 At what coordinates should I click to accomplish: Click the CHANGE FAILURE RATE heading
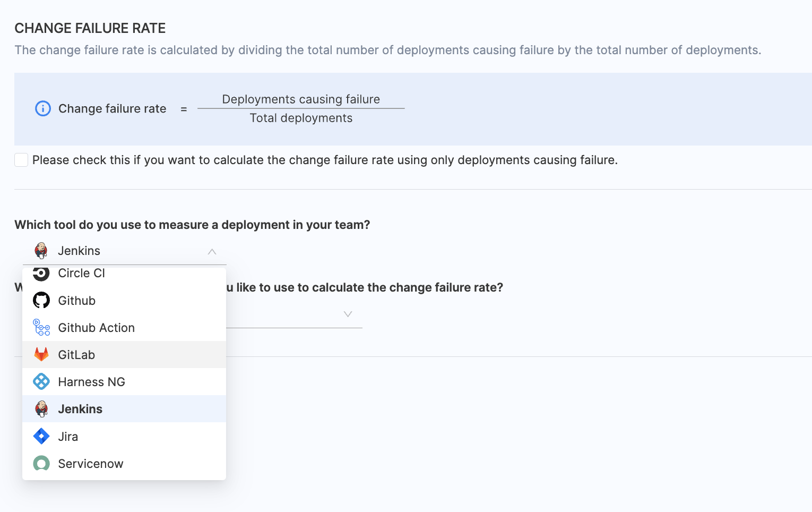point(90,28)
